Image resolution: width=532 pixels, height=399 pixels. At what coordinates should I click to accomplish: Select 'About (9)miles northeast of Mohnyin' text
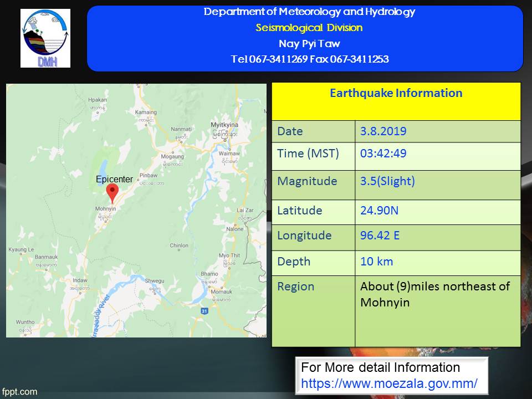pyautogui.click(x=435, y=294)
